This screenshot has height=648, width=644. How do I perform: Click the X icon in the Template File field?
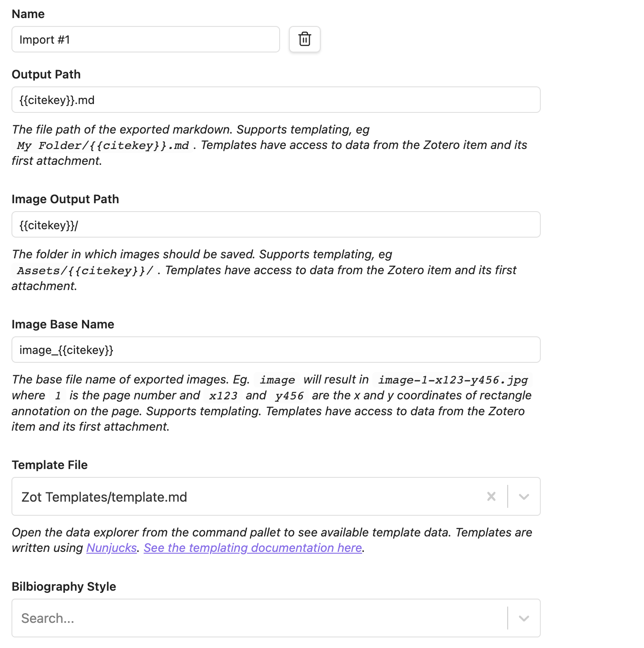coord(491,496)
